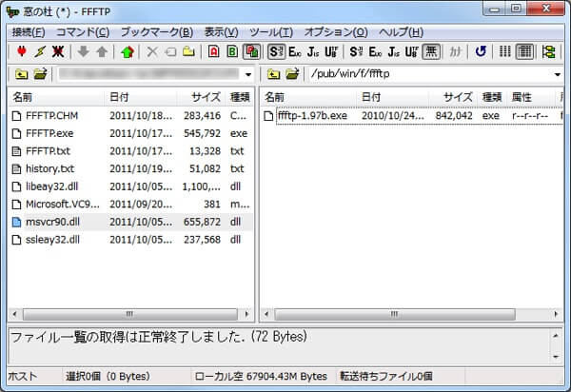
Task: Select ffftp-1.97b.exe in remote list
Action: [411, 116]
